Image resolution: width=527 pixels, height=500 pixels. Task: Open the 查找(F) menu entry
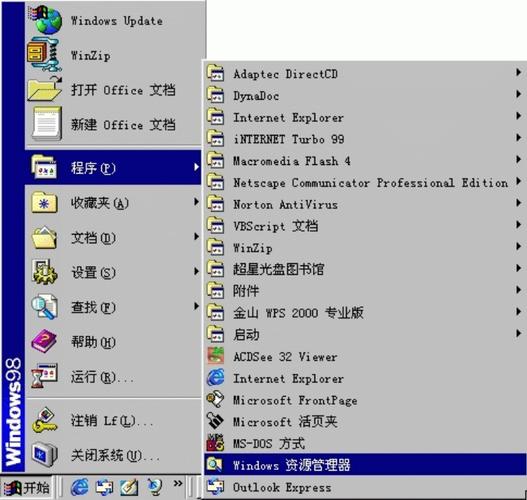[113, 307]
